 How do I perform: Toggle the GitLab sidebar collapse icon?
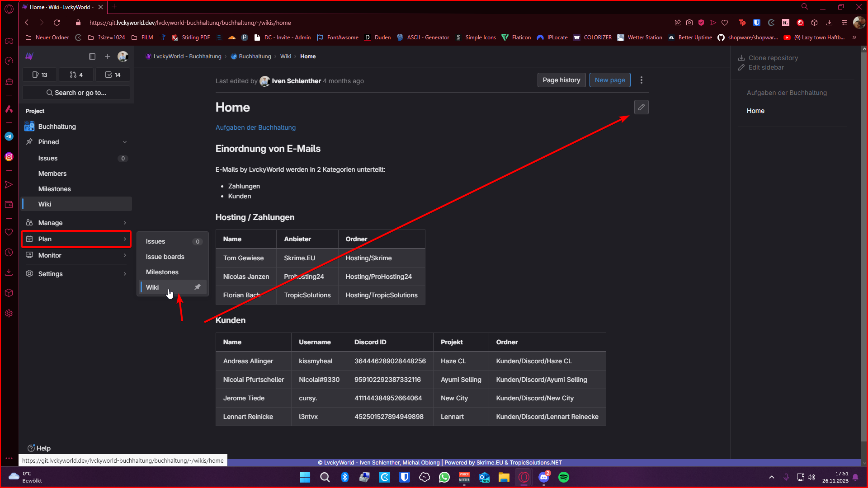coord(92,56)
